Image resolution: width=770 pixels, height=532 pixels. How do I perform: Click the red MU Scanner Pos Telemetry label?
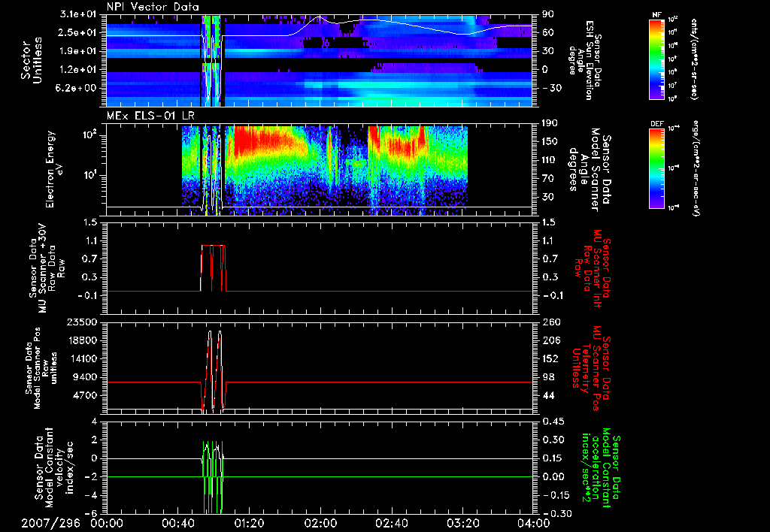tap(592, 368)
